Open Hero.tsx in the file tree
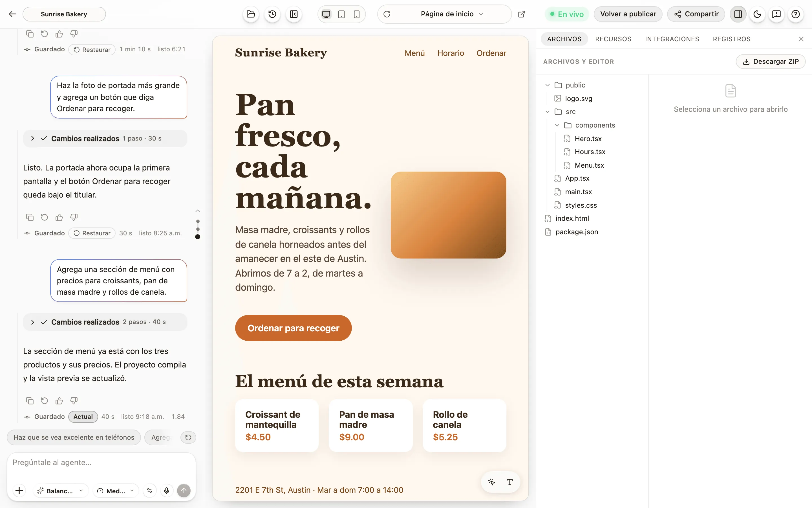Image resolution: width=812 pixels, height=508 pixels. pos(588,139)
